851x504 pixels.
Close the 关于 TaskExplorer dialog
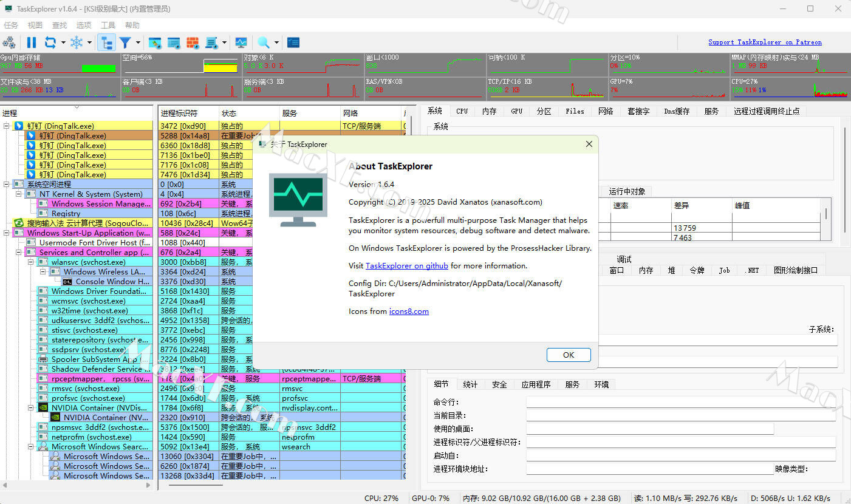pos(589,145)
